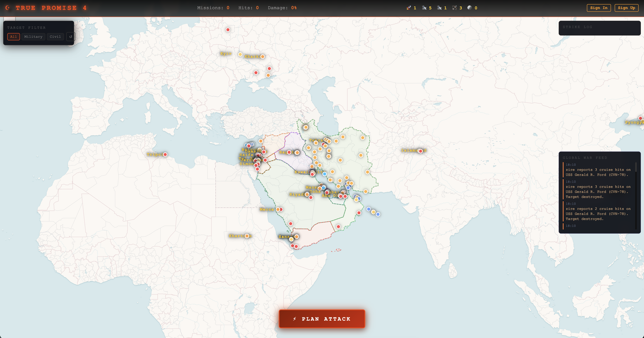Select the red Tripoli target marker
The height and width of the screenshot is (338, 644).
click(x=165, y=154)
